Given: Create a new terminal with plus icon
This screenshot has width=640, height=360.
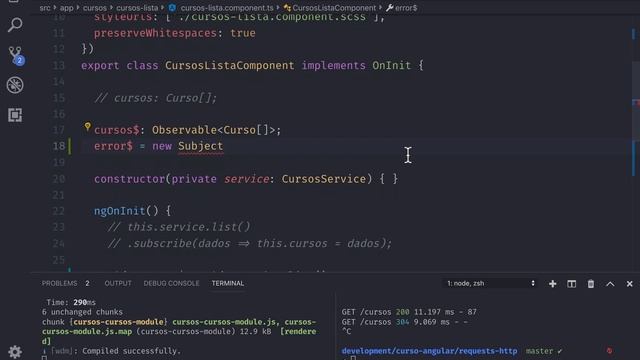Looking at the screenshot, I should click(x=552, y=284).
